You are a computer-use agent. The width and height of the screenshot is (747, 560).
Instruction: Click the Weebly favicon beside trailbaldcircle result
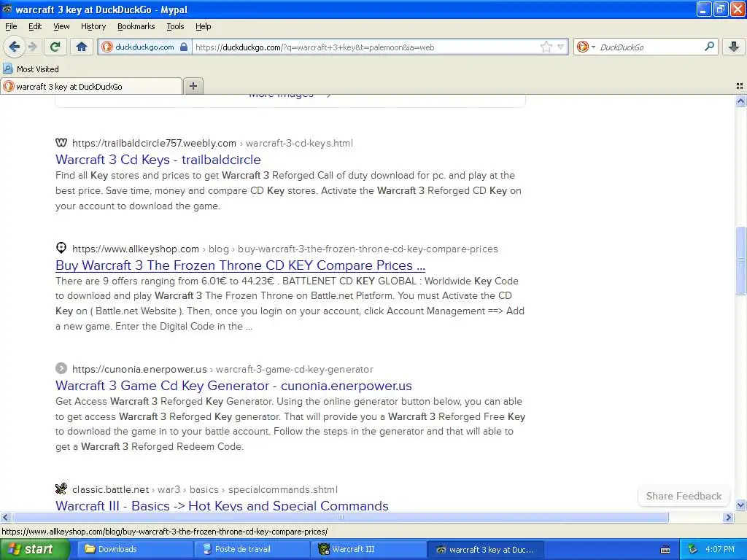coord(61,142)
